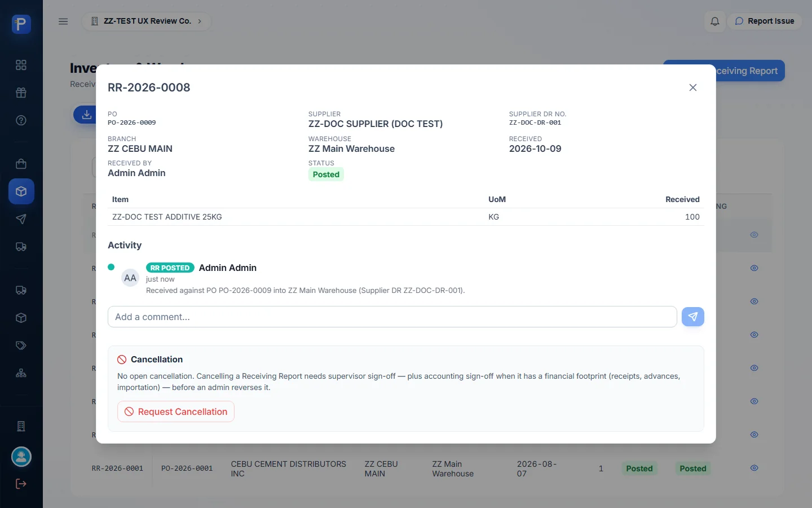Image resolution: width=812 pixels, height=508 pixels.
Task: Click the Received column header
Action: [682, 199]
